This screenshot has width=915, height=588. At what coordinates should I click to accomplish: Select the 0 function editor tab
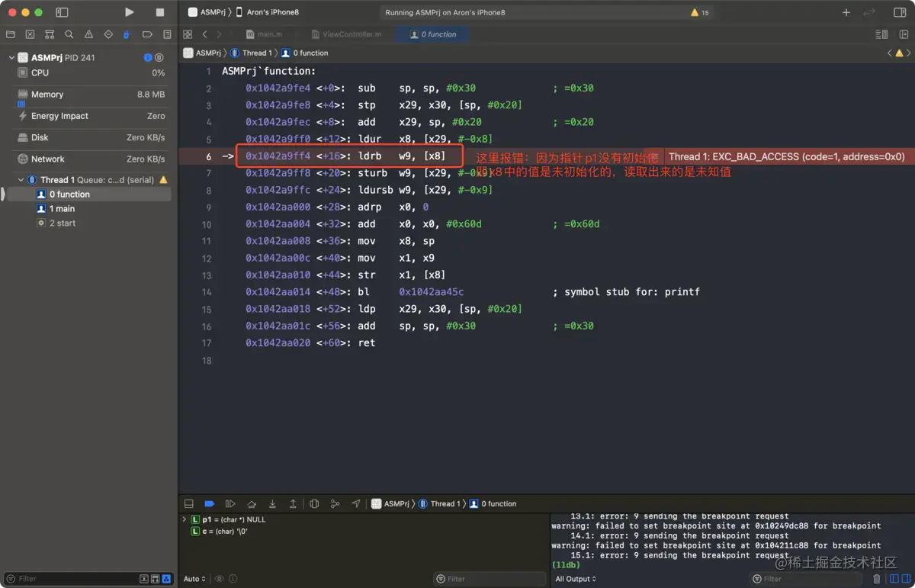433,34
